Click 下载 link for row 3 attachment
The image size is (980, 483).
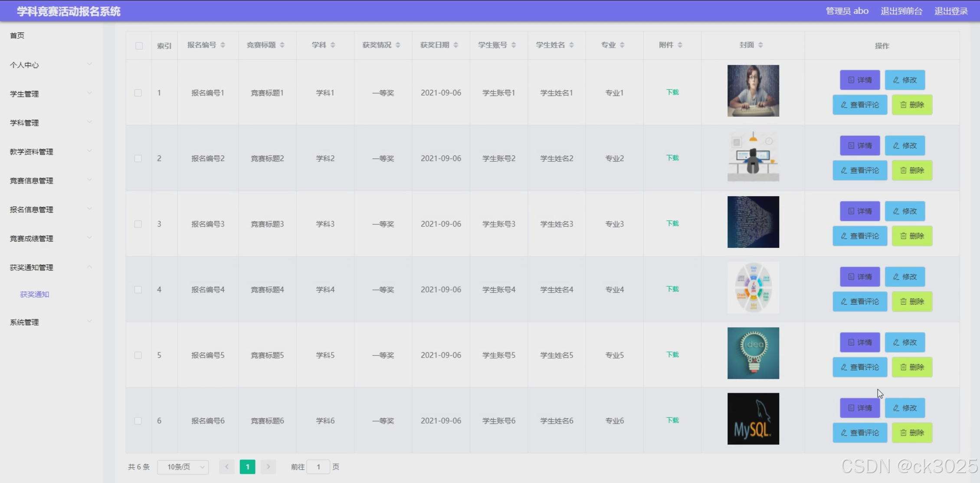pyautogui.click(x=672, y=223)
